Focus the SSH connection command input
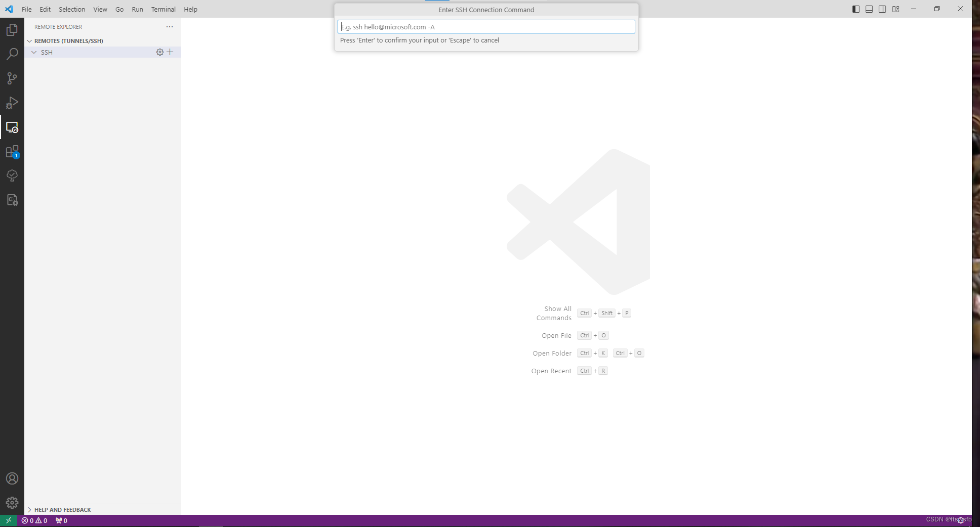 coord(486,27)
